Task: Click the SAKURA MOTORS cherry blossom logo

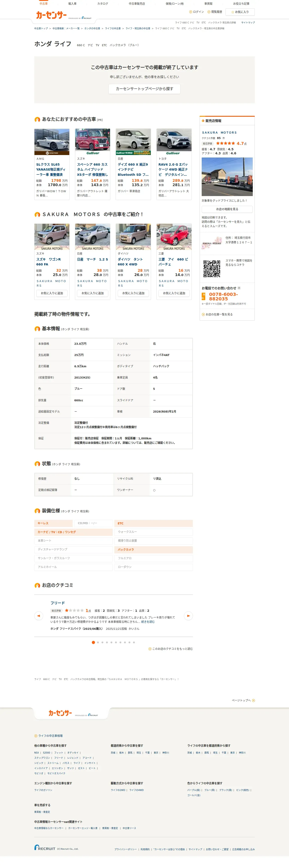Action: [x=212, y=243]
